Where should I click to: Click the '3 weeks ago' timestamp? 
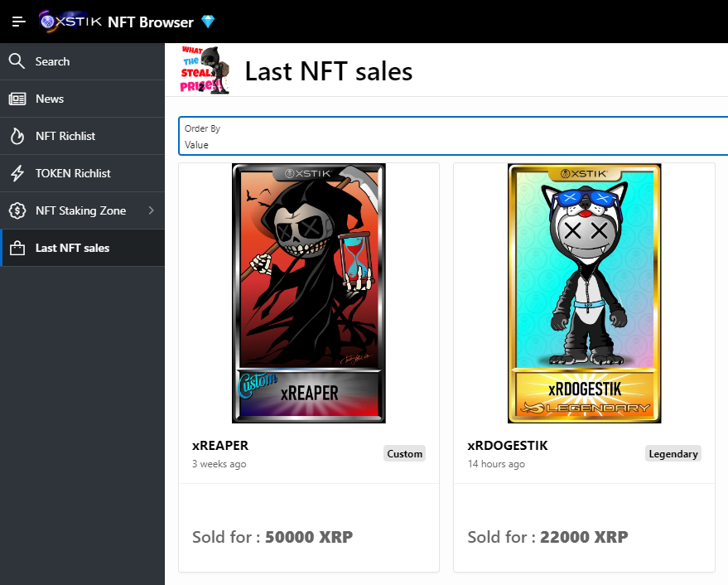point(219,464)
